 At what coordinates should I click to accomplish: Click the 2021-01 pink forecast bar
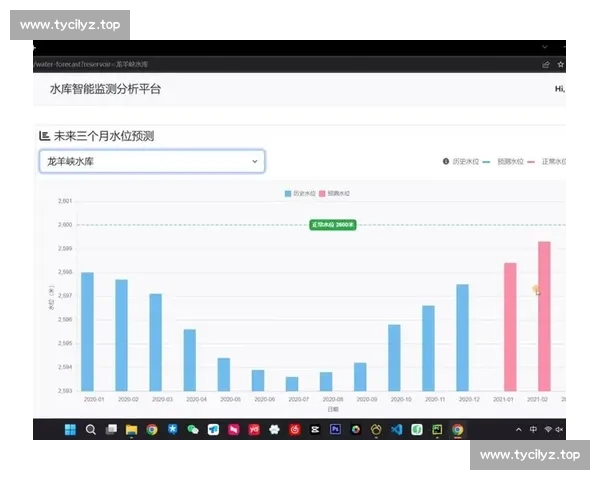coord(510,327)
